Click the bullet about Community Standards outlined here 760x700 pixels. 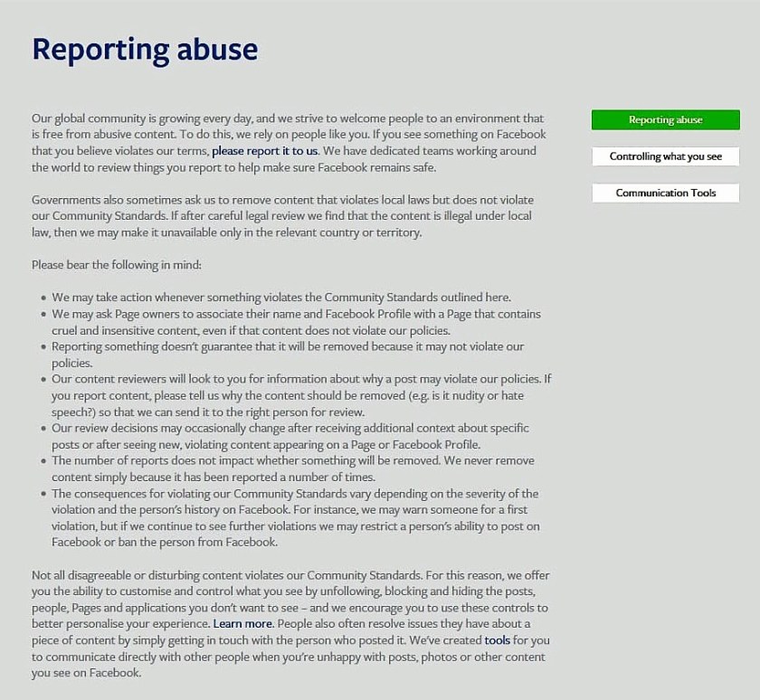280,298
